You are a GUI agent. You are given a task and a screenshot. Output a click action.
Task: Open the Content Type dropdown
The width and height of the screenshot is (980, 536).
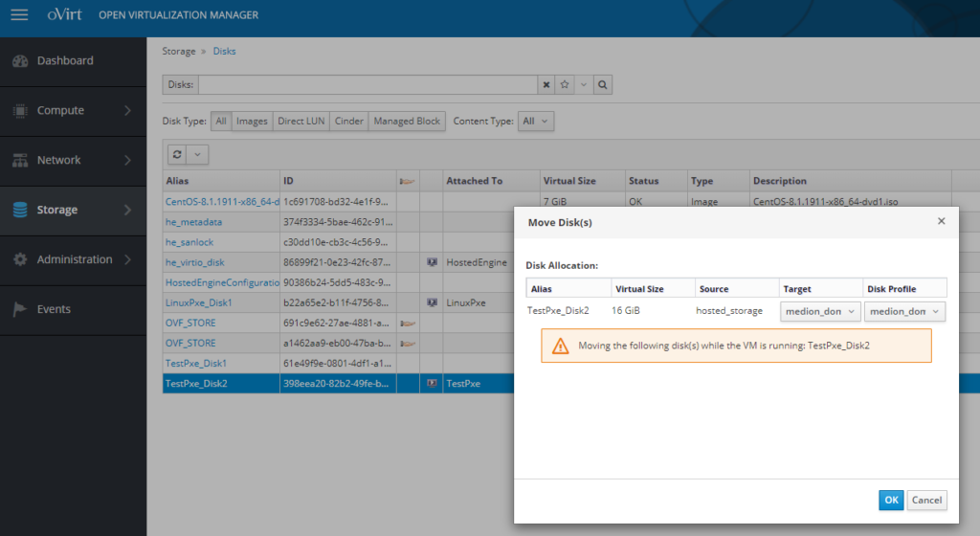(535, 122)
